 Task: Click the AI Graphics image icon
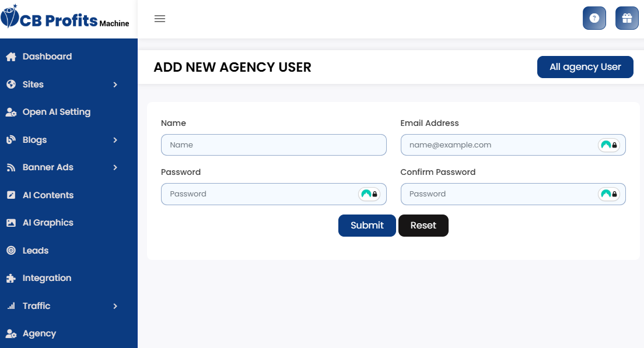10,223
